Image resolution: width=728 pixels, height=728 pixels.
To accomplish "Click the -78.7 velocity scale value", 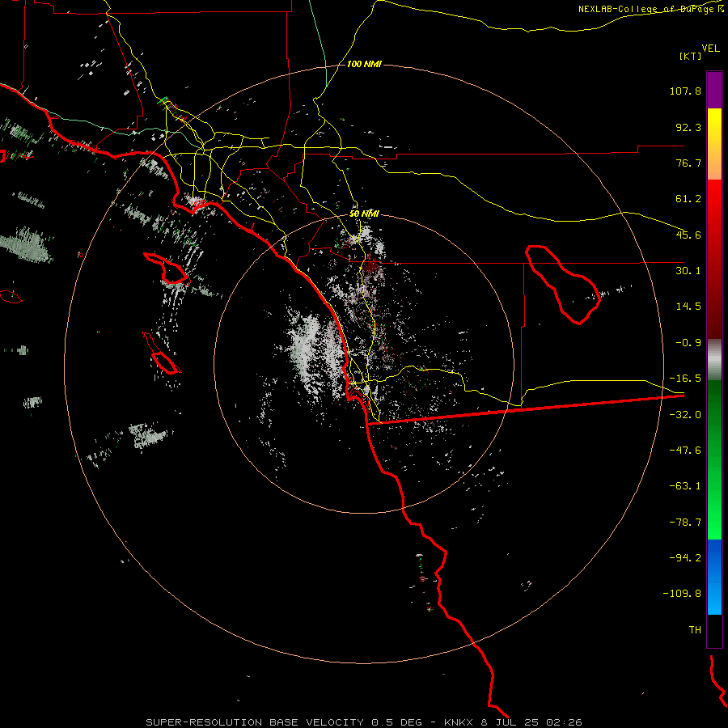I will point(685,523).
